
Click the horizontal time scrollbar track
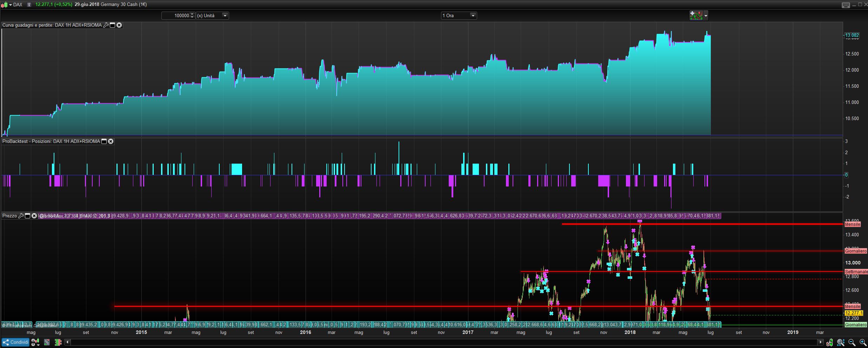click(444, 342)
